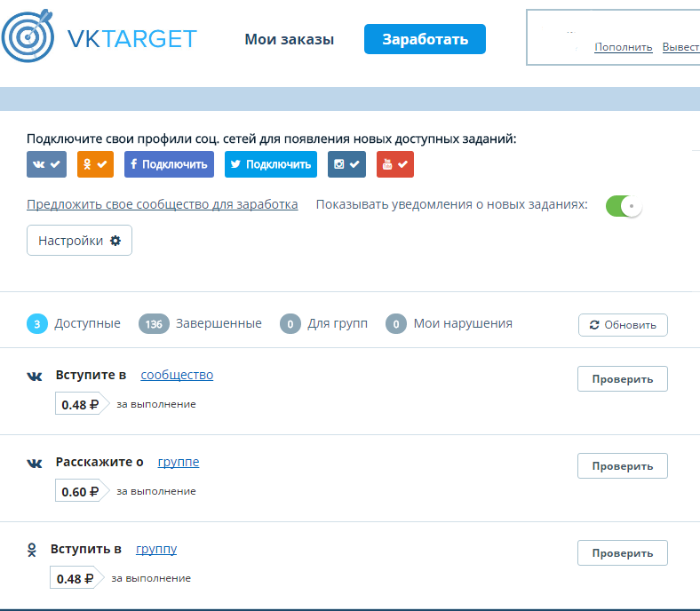Image resolution: width=700 pixels, height=611 pixels.
Task: Click VK icon beside Расскажите о task
Action: click(35, 464)
